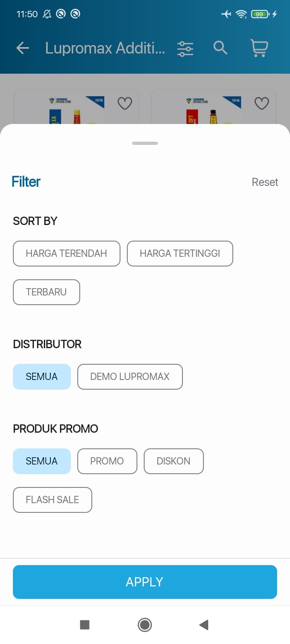Open the shopping cart

pos(259,48)
